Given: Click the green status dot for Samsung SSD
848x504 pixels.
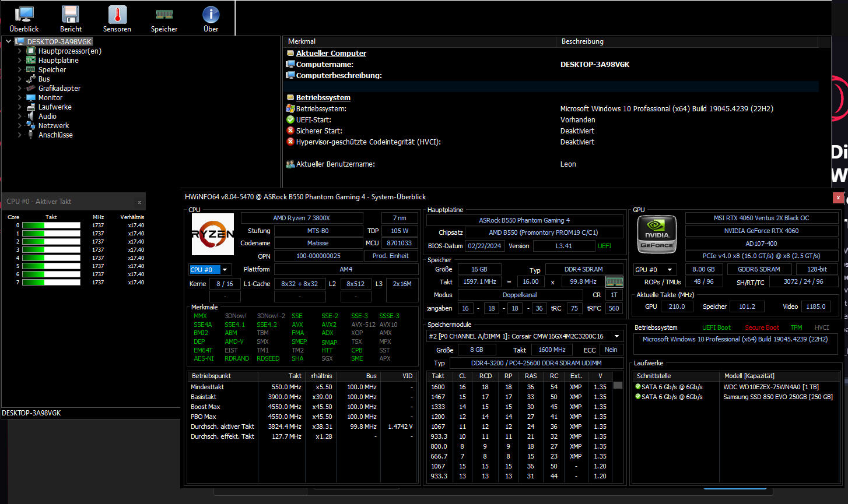Looking at the screenshot, I should coord(639,397).
